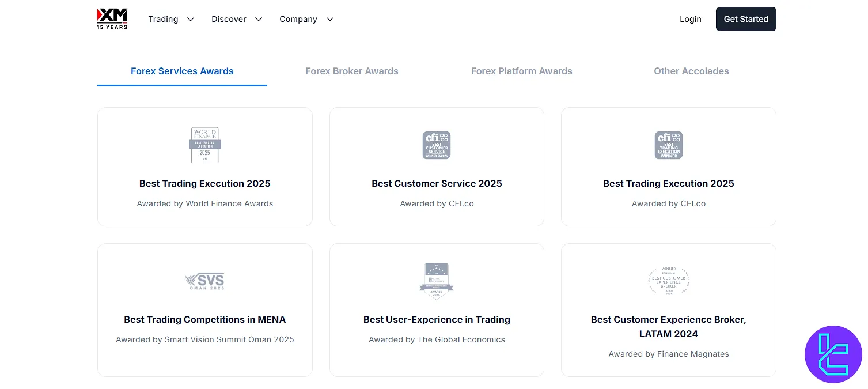This screenshot has height=389, width=868.
Task: Click the CFI.co Best Trading Execution badge
Action: [669, 145]
